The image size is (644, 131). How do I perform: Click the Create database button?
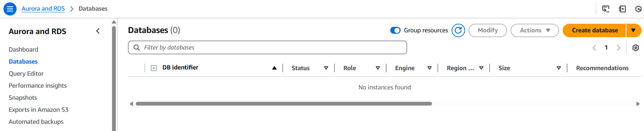(x=595, y=30)
